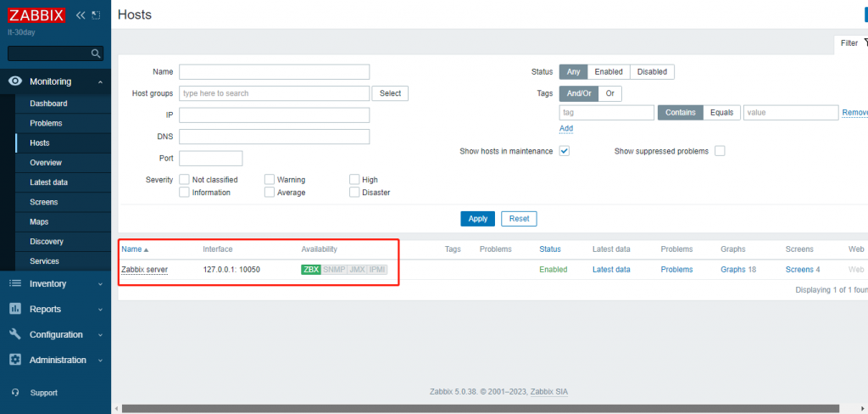
Task: Select Any status filter
Action: point(574,71)
